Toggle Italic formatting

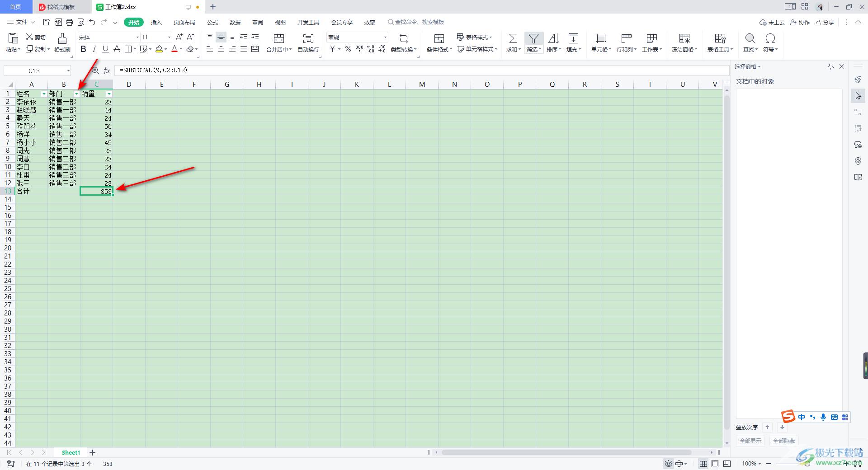(94, 49)
